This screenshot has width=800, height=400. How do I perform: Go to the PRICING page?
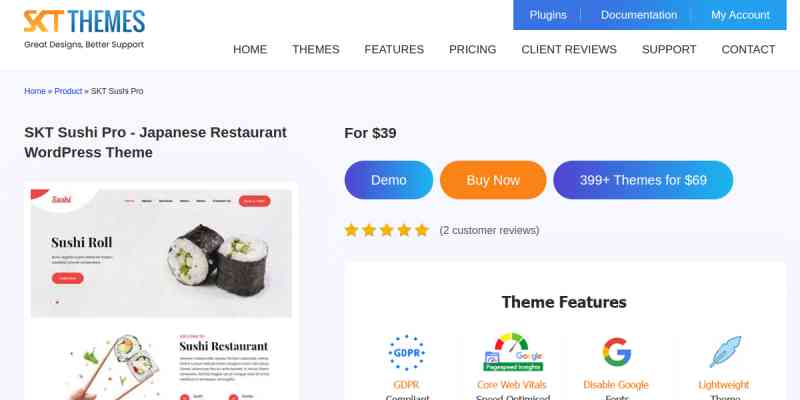click(472, 49)
